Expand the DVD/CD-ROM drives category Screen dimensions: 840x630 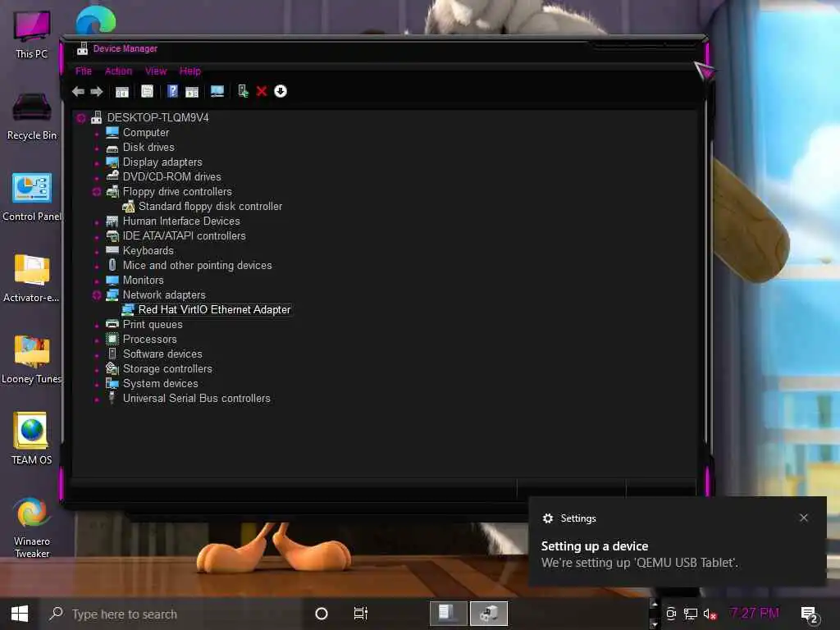(x=97, y=178)
